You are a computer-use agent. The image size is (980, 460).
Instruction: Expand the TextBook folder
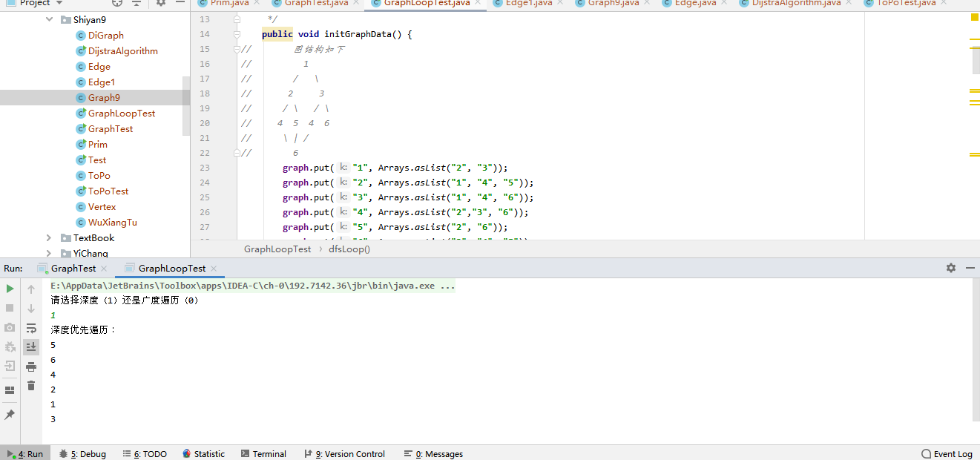coord(49,238)
